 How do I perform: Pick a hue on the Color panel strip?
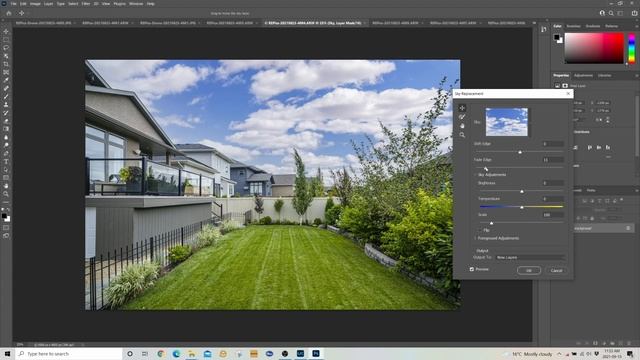click(x=631, y=48)
